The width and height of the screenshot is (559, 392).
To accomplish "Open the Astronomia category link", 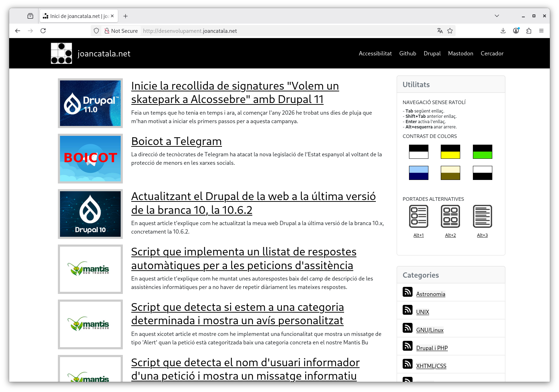I will click(x=431, y=294).
